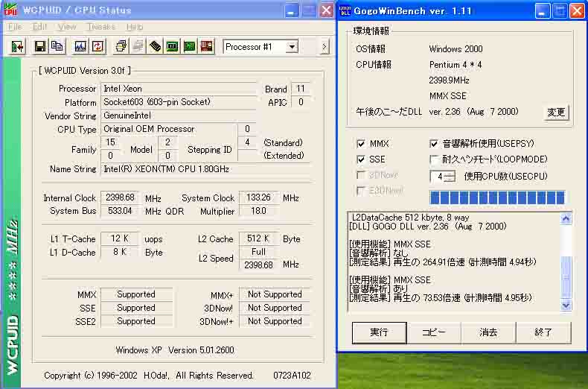Enable the 耐久ベンチモード(LOOPMODE) checkbox
Image resolution: width=588 pixels, height=389 pixels.
(434, 159)
